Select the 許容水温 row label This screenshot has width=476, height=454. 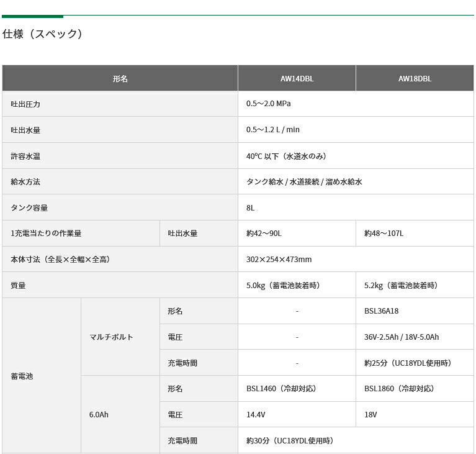click(25, 157)
